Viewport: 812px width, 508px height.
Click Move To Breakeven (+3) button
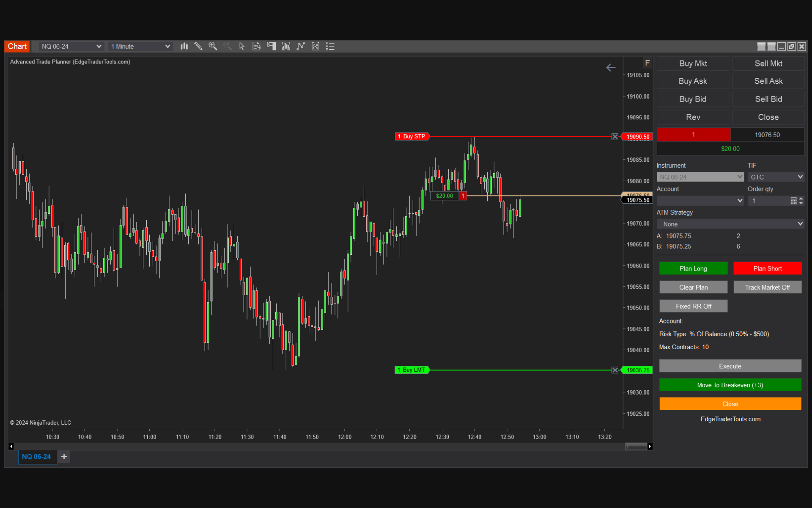tap(730, 385)
